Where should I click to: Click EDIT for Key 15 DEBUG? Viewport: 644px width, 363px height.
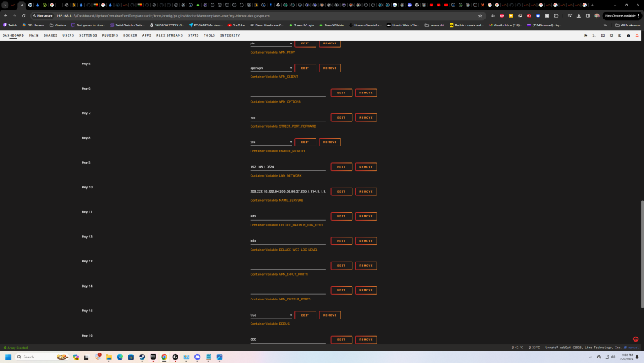(x=305, y=315)
